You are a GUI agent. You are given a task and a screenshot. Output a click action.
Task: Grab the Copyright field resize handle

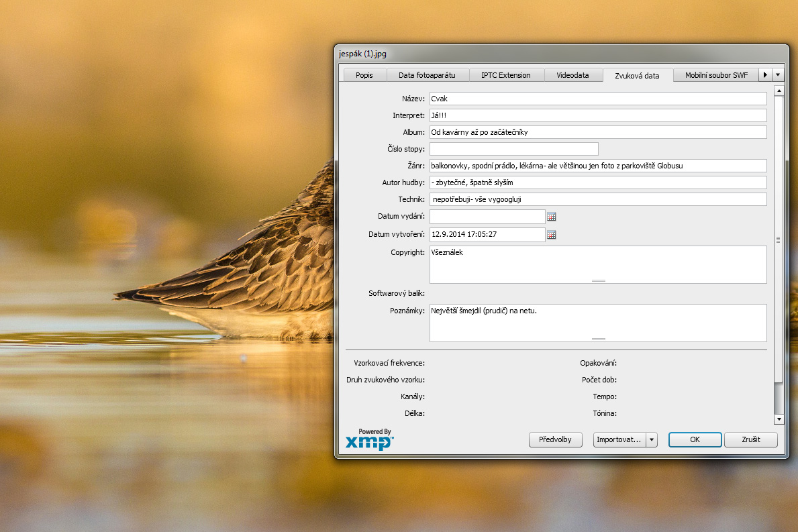click(x=598, y=280)
